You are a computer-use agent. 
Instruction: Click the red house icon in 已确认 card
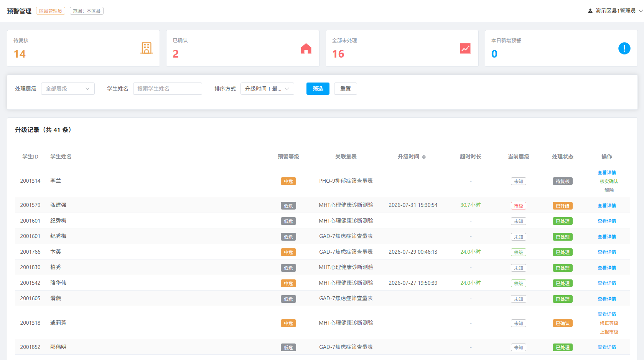[x=306, y=48]
